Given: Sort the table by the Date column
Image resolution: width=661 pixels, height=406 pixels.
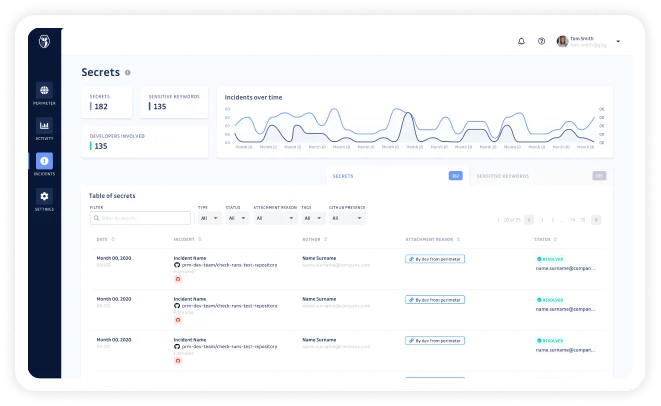Looking at the screenshot, I should (105, 239).
